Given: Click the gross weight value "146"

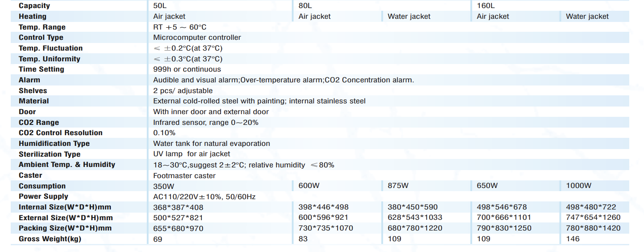Looking at the screenshot, I should pyautogui.click(x=573, y=239).
